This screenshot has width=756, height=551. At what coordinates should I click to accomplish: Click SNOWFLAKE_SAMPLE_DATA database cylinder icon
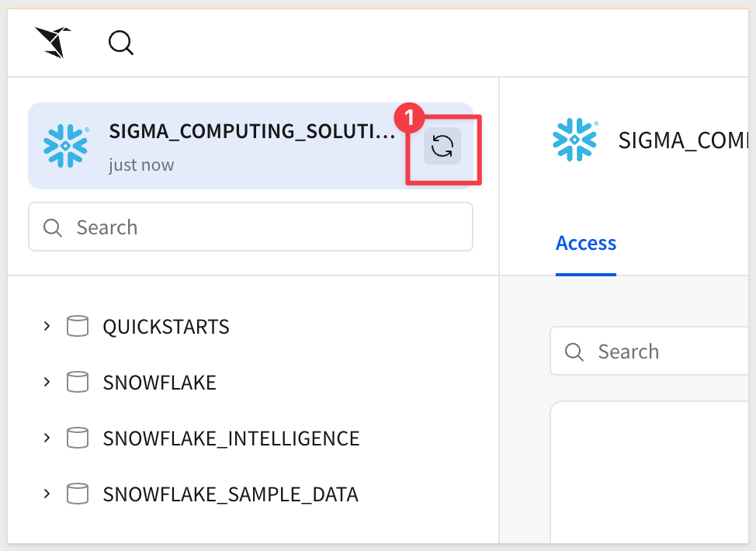point(77,494)
